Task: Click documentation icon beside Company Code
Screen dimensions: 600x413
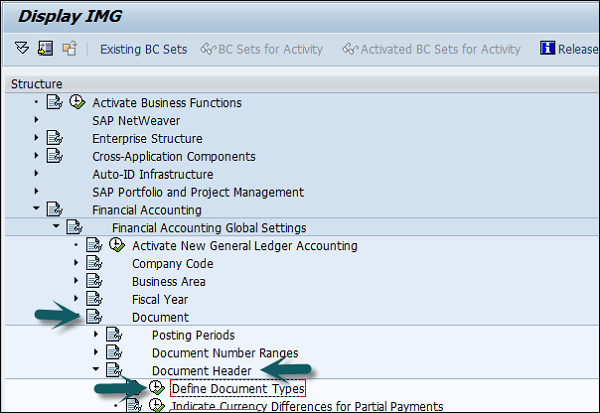Action: 94,264
